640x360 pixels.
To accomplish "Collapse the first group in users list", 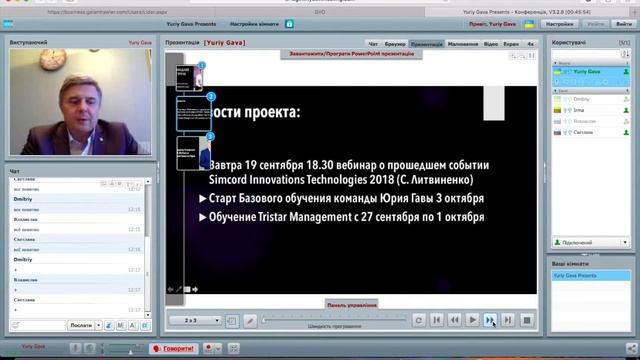I will tap(555, 63).
